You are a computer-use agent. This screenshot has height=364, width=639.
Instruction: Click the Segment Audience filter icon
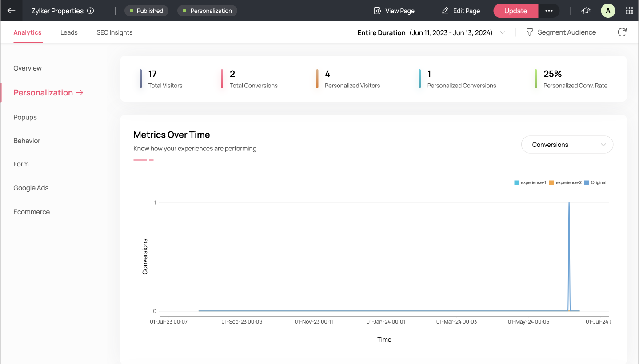coord(530,32)
